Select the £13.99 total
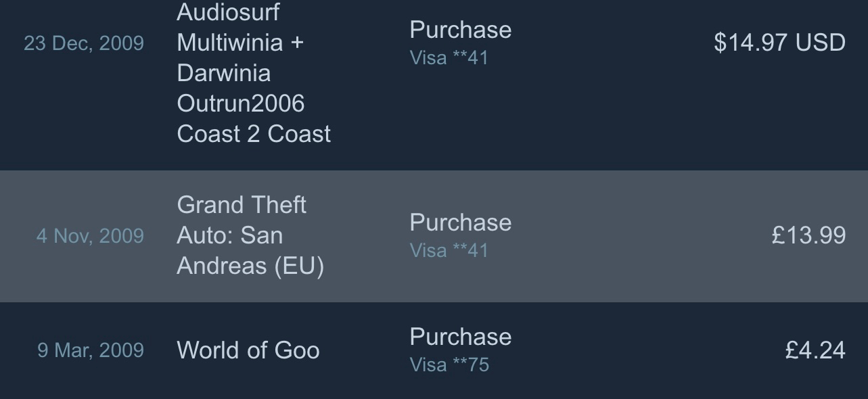The image size is (868, 399). point(808,235)
